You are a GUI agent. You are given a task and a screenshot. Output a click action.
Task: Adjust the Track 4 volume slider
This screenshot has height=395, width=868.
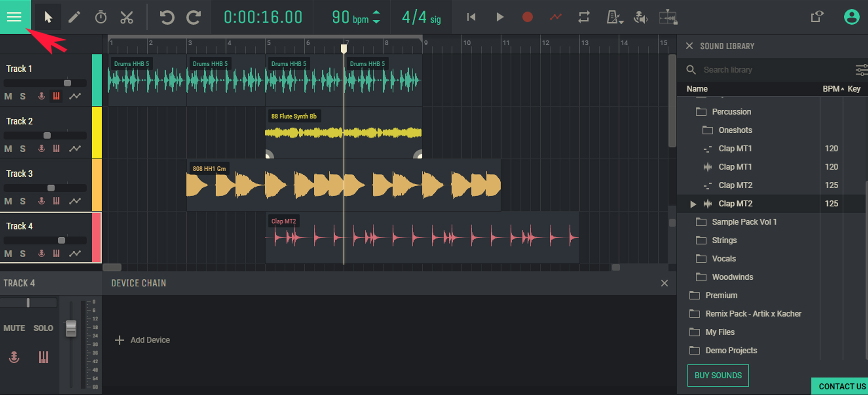(x=61, y=240)
